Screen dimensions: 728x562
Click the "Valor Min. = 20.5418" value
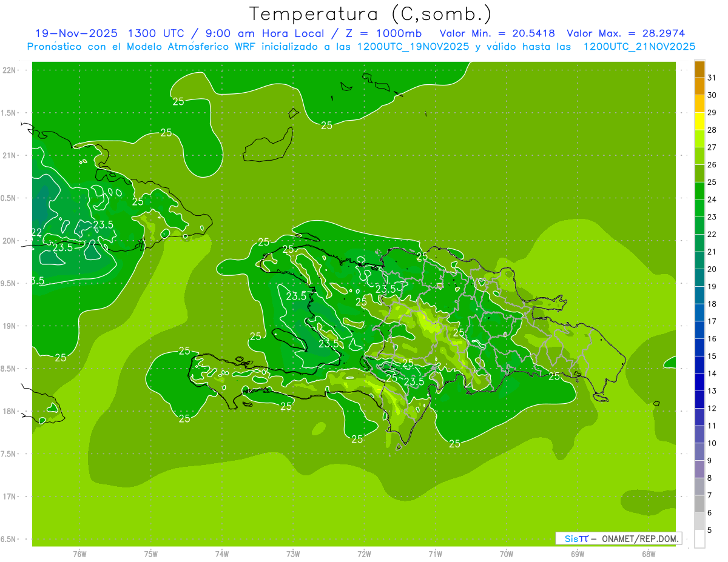click(x=499, y=33)
